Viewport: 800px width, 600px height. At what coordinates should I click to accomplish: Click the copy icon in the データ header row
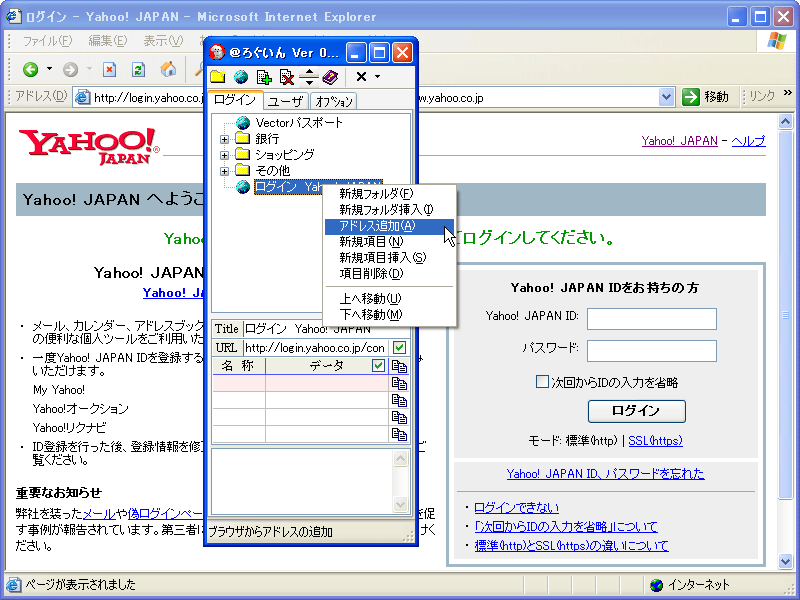click(399, 366)
